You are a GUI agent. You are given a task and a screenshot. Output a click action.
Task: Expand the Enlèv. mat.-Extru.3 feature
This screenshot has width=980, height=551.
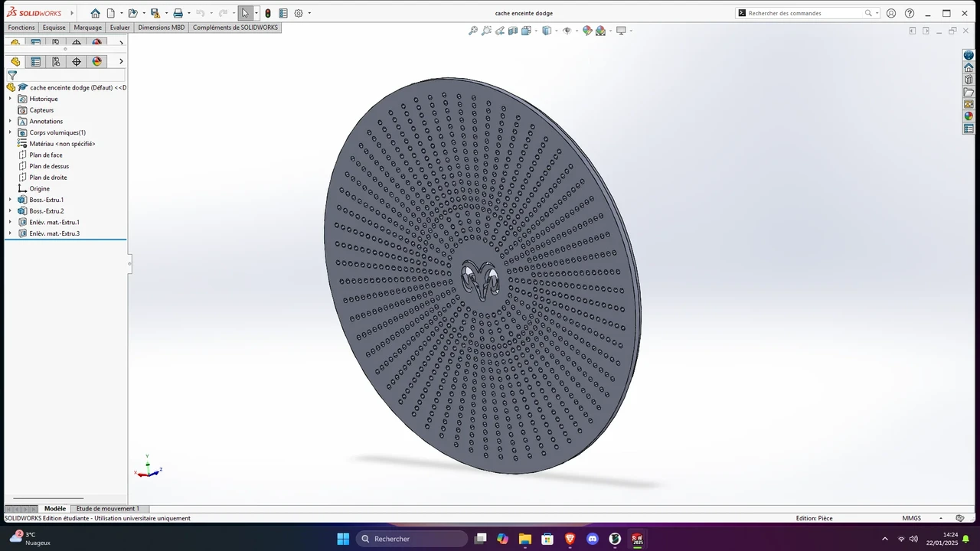[10, 233]
